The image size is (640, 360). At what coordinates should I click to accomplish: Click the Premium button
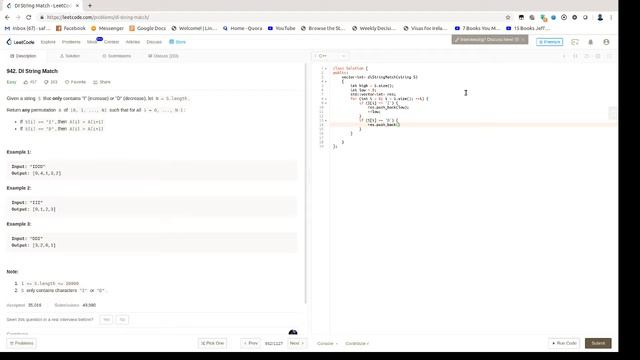[549, 42]
